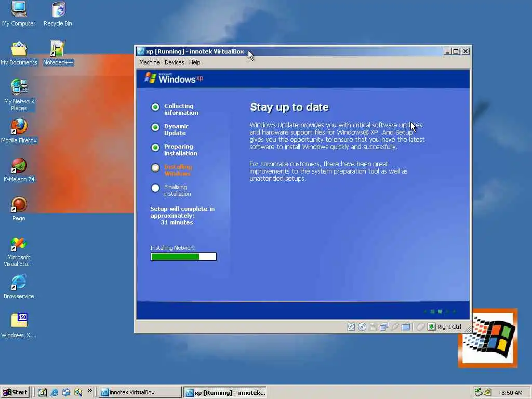
Task: Click the Installing Network progress bar
Action: coord(183,257)
